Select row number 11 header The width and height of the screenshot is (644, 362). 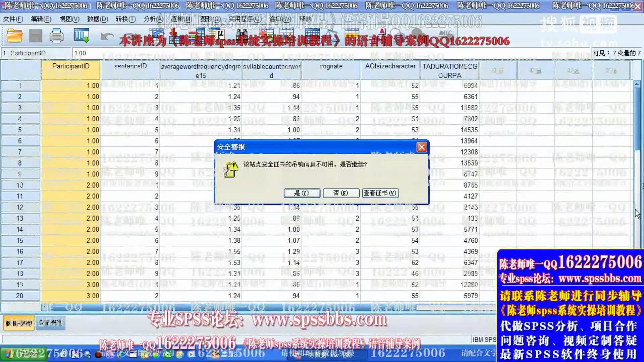pyautogui.click(x=20, y=196)
